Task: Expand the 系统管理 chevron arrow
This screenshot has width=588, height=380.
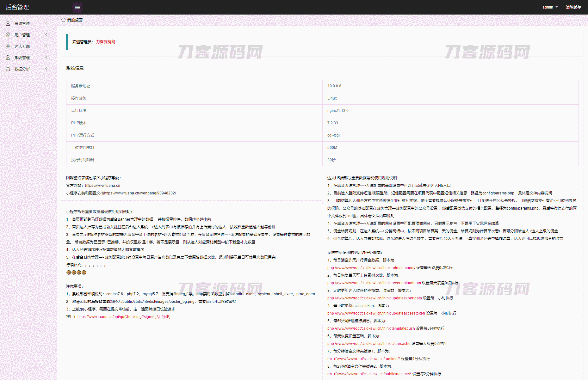Action: point(46,57)
